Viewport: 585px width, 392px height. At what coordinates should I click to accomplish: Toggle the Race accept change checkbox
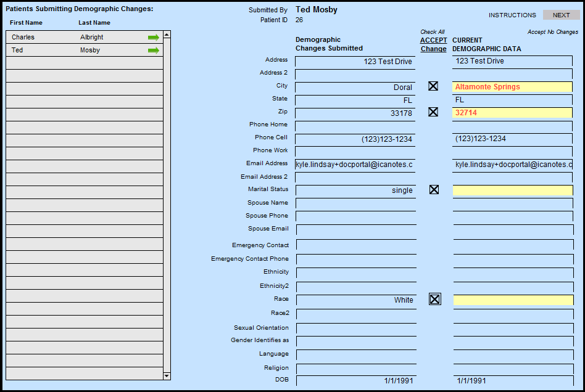click(x=435, y=300)
